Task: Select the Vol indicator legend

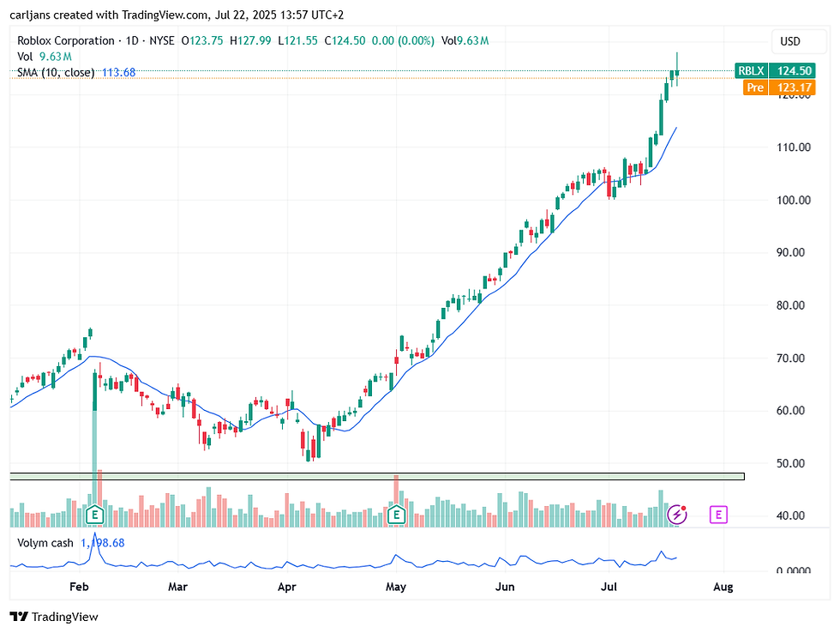Action: point(25,57)
